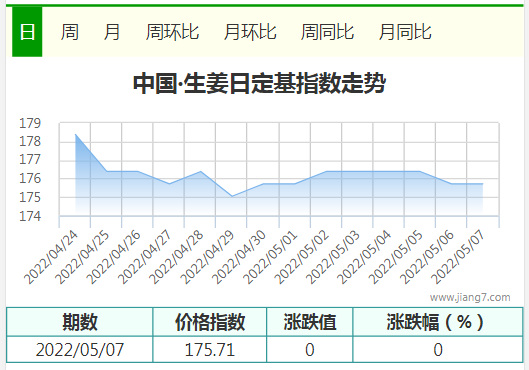The height and width of the screenshot is (370, 529).
Task: Click the www.jiang7.com chart credit link
Action: click(x=470, y=297)
